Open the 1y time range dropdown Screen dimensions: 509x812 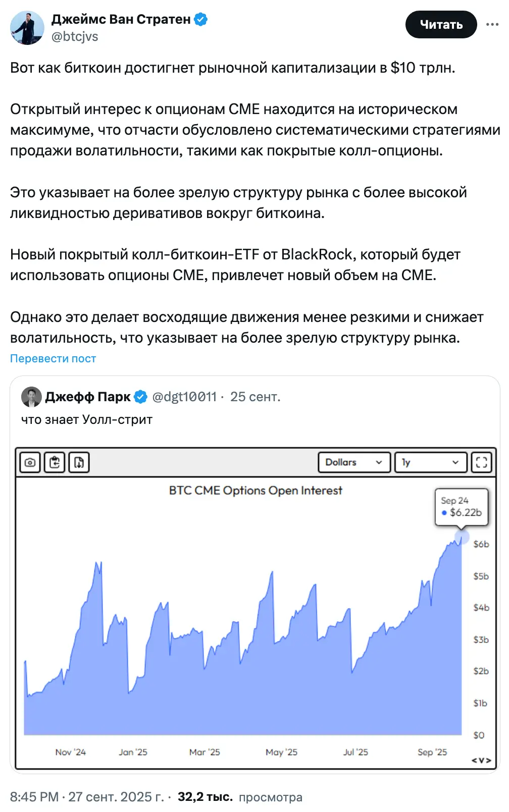430,462
